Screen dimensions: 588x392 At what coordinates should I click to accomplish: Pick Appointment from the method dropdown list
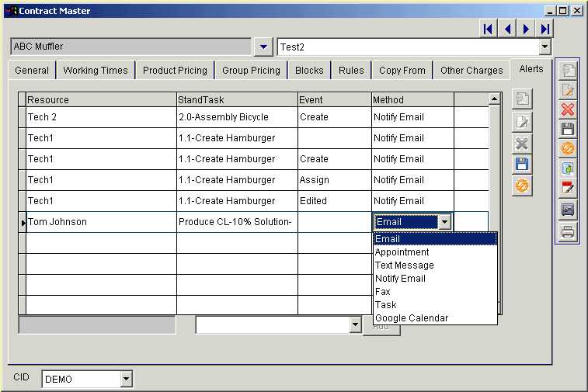402,252
